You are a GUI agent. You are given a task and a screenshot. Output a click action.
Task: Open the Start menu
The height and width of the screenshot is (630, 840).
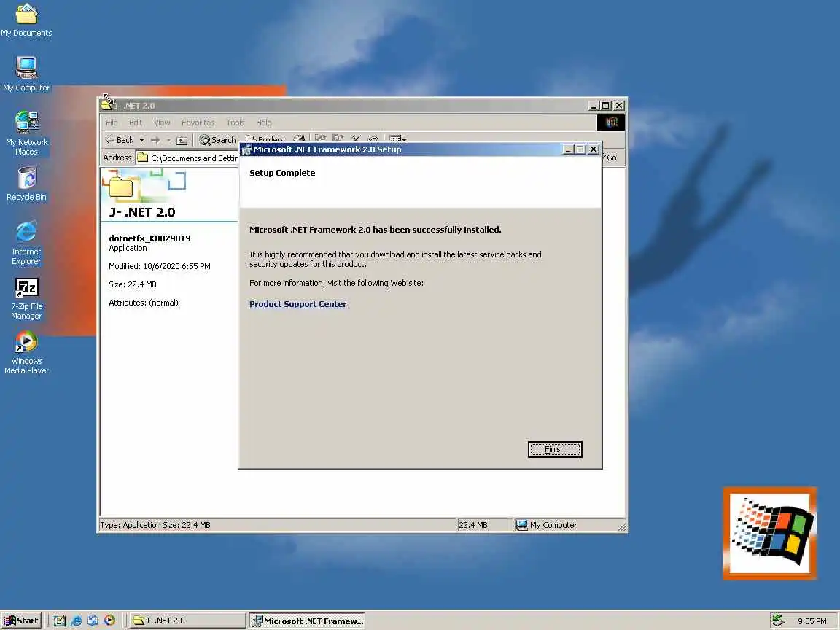click(x=21, y=621)
